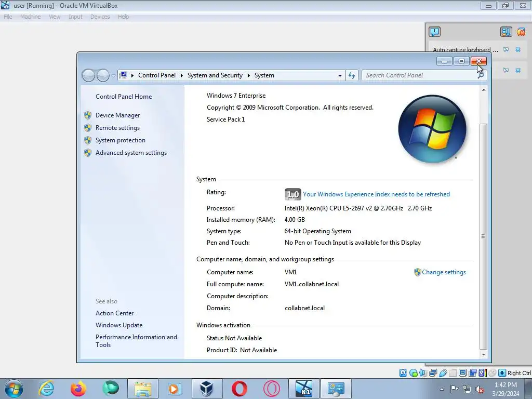This screenshot has width=532, height=399.
Task: Launch Windows Media Player from taskbar
Action: pyautogui.click(x=175, y=389)
